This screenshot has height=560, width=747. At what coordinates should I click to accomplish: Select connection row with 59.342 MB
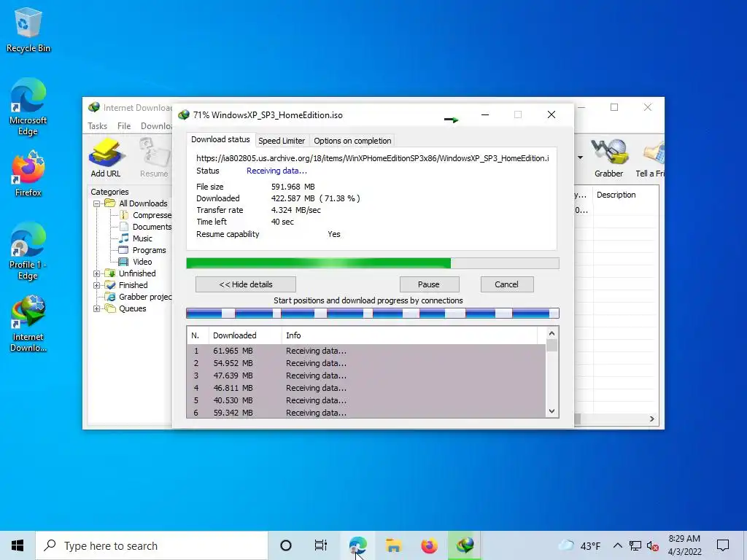click(366, 413)
